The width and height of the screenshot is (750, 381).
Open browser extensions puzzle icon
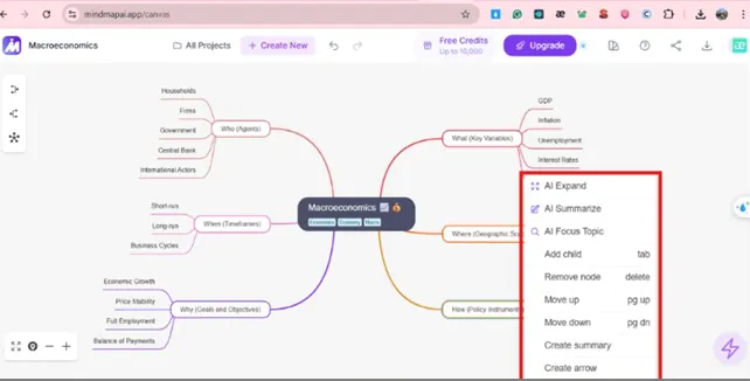pos(668,14)
